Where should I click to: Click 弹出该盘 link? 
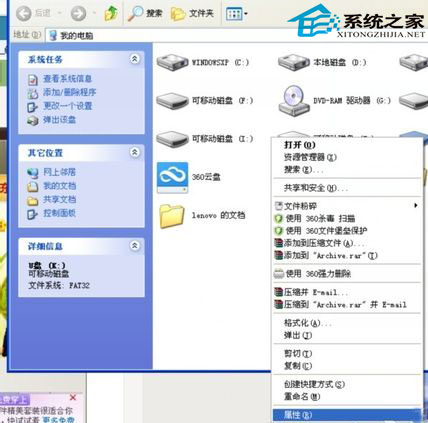[59, 120]
